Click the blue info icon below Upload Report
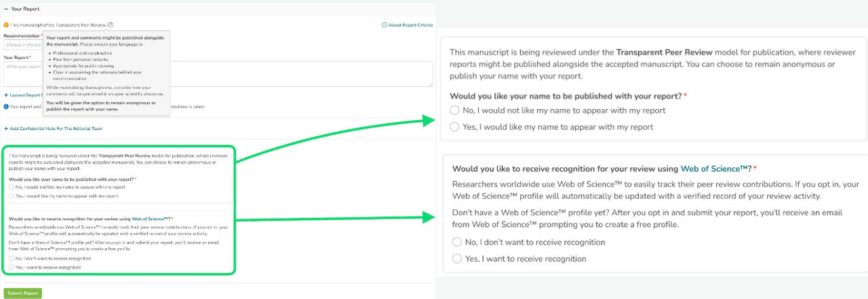 pos(6,106)
